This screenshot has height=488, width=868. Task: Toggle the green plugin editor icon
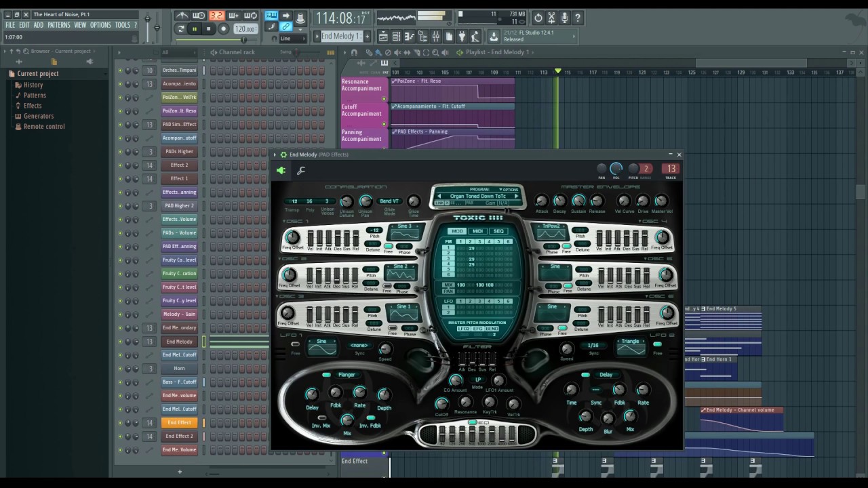click(x=281, y=171)
